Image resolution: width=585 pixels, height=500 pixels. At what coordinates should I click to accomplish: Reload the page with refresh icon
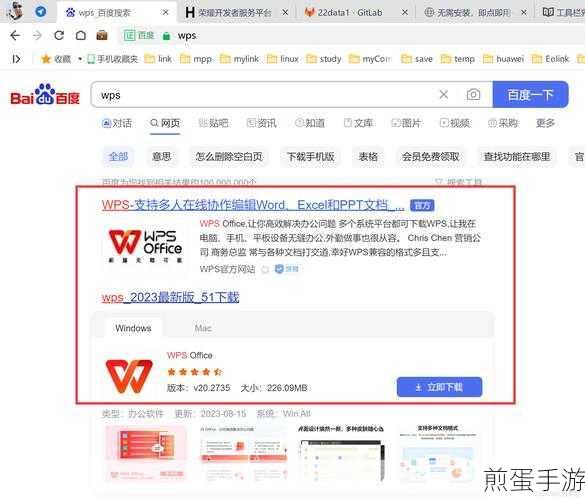tap(59, 36)
